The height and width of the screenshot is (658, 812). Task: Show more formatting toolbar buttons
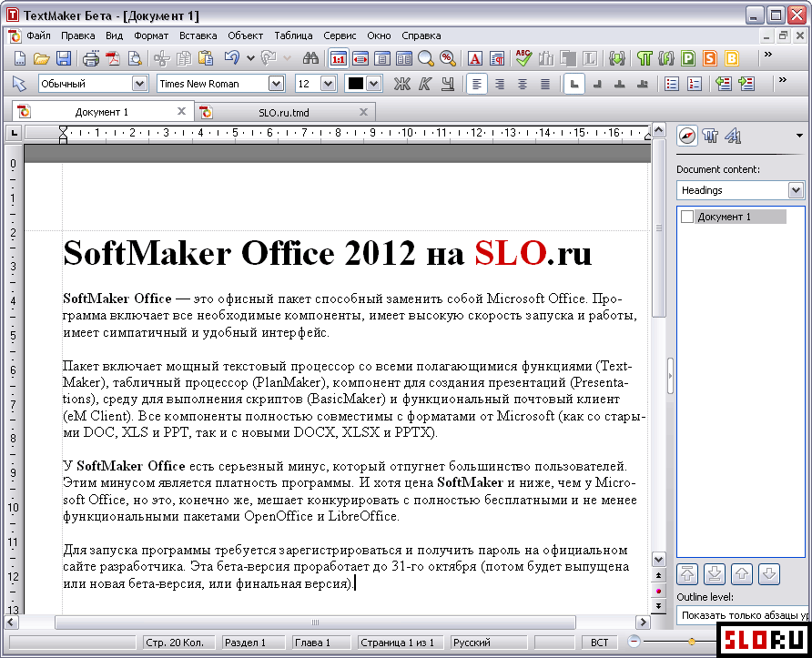tap(783, 80)
